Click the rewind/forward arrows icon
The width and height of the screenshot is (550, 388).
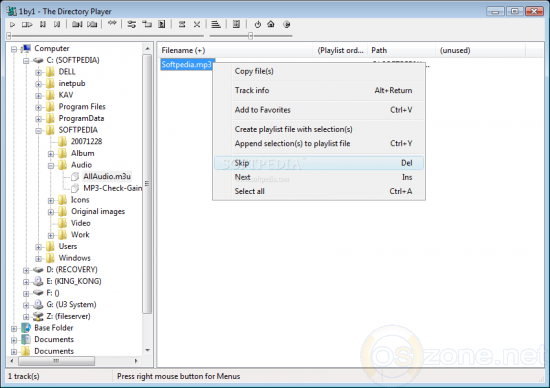pos(112,24)
